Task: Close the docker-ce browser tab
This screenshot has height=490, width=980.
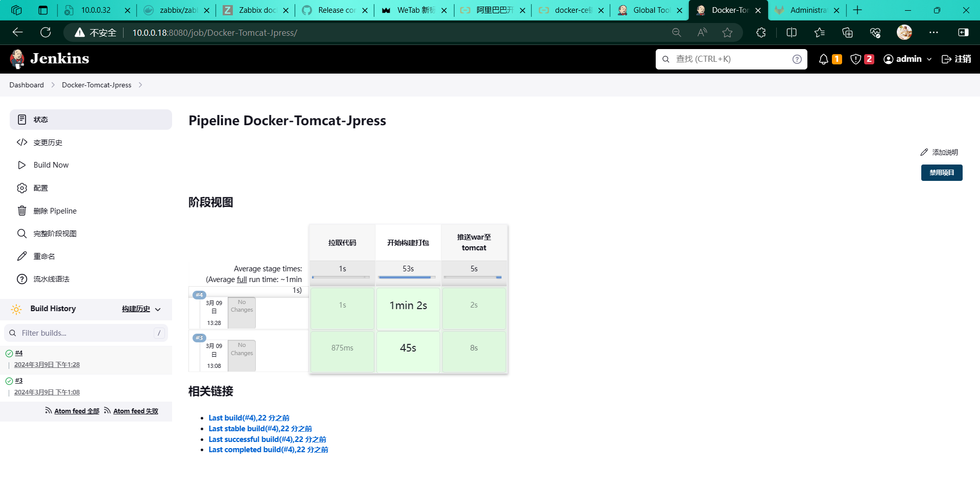Action: tap(601, 10)
